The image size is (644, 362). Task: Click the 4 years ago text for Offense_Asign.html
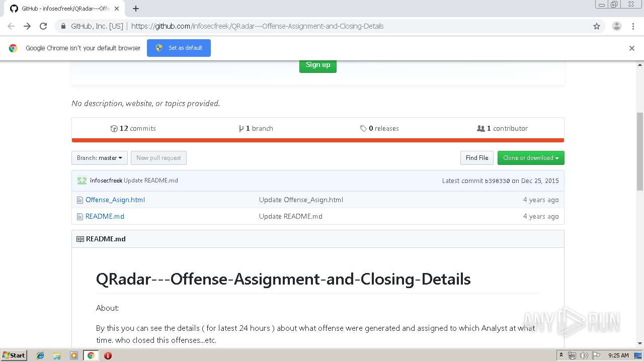pos(541,200)
